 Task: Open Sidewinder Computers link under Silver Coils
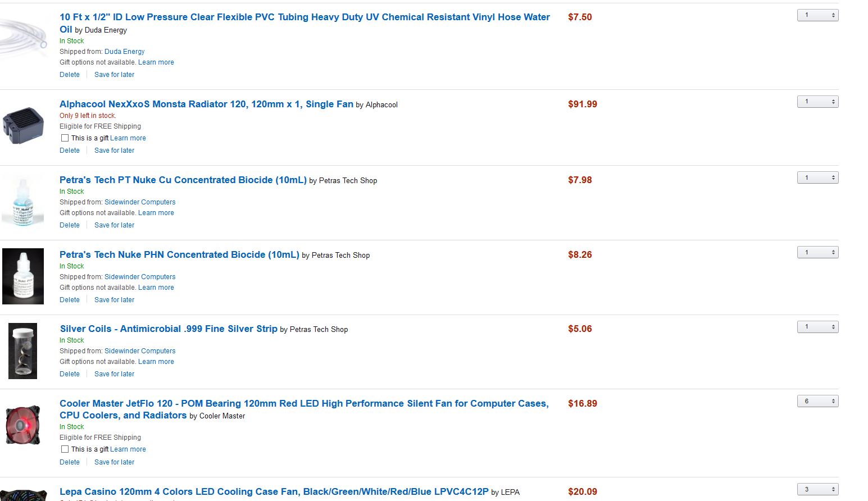tap(140, 351)
